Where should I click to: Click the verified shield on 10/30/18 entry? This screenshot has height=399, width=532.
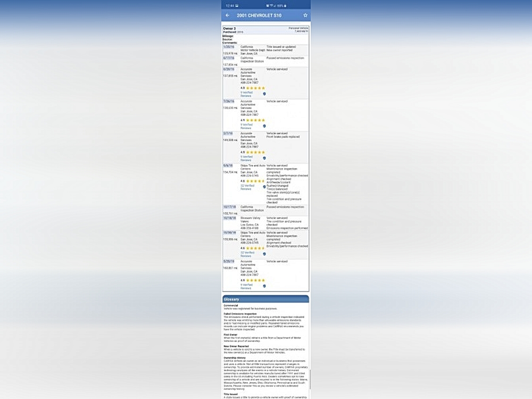tap(264, 254)
